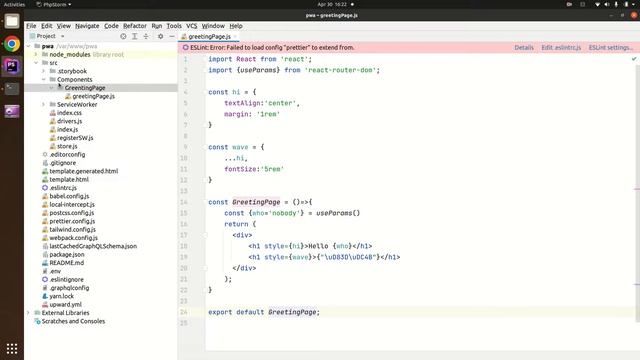Click Details link in ESLint banner
Screen dimensions: 640x360
[x=524, y=47]
